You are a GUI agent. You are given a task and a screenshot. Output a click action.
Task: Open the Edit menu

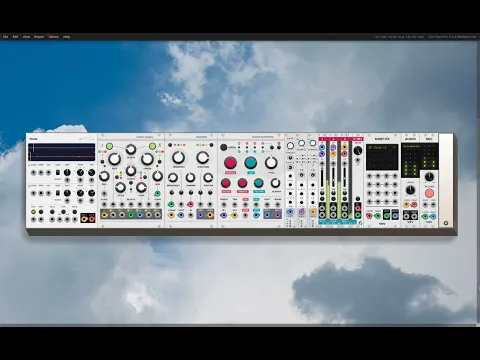[15, 37]
